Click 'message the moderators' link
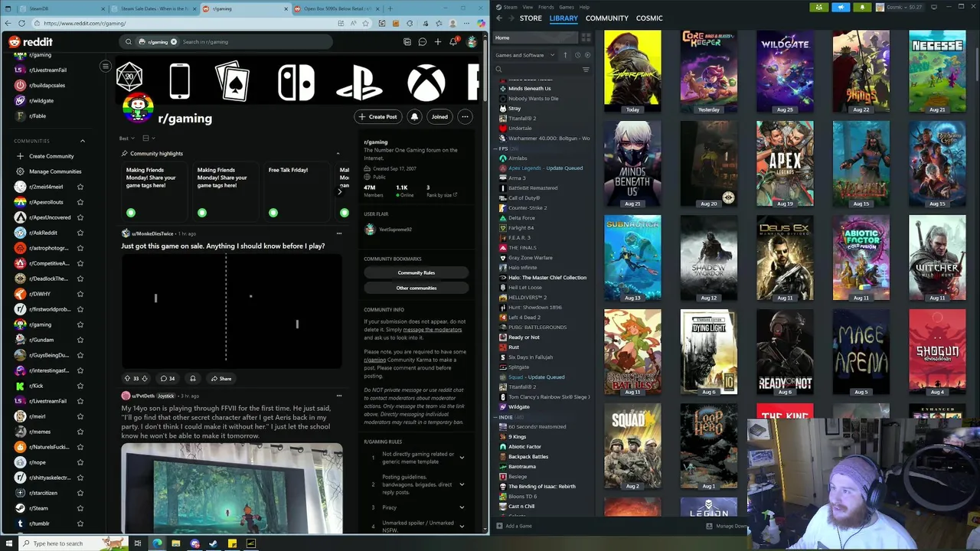Image resolution: width=980 pixels, height=551 pixels. tap(433, 330)
